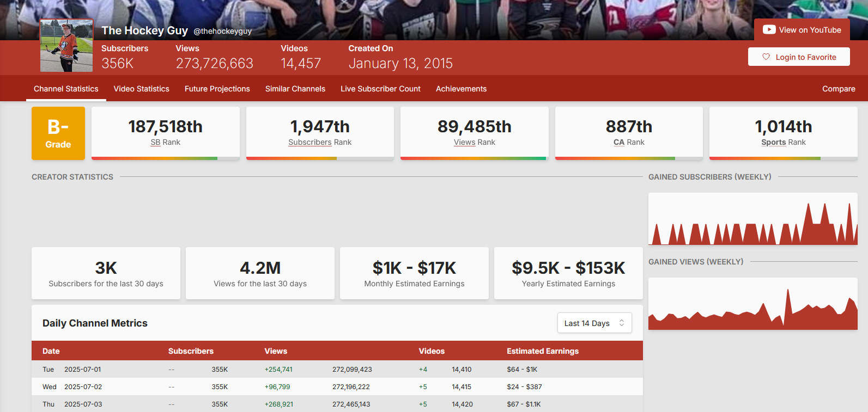Click the 89,485th rank value
Viewport: 868px width, 412px height.
[474, 126]
